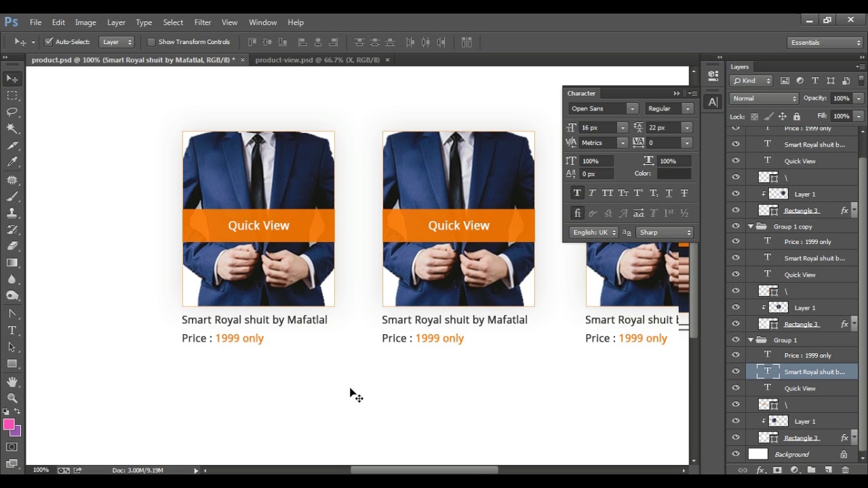This screenshot has width=868, height=488.
Task: Toggle visibility of Group 1 copy folder
Action: click(736, 226)
